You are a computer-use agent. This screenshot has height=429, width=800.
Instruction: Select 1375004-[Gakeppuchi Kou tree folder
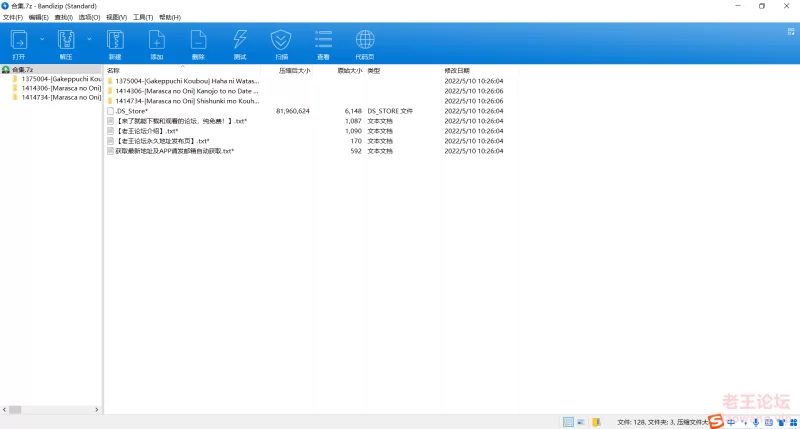pyautogui.click(x=61, y=79)
